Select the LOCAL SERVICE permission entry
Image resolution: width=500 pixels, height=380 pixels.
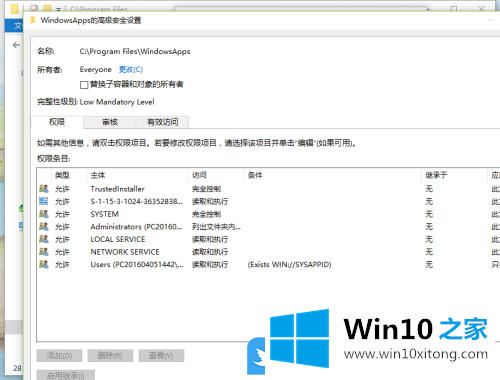[x=268, y=239]
